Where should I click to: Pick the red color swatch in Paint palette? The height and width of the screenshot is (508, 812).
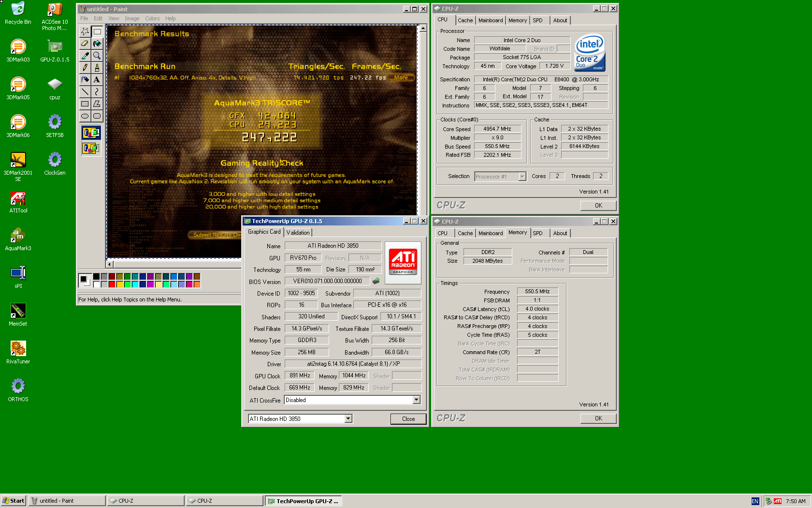click(112, 284)
